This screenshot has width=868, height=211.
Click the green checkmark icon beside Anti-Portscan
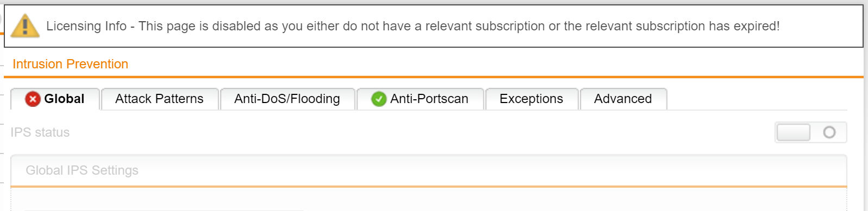pyautogui.click(x=379, y=99)
